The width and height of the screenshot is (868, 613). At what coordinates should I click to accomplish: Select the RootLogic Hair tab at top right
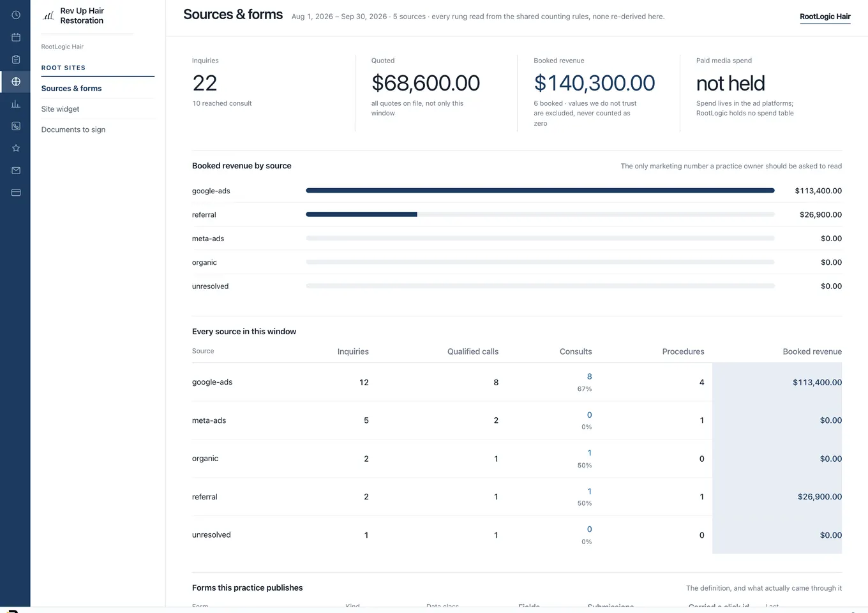825,17
